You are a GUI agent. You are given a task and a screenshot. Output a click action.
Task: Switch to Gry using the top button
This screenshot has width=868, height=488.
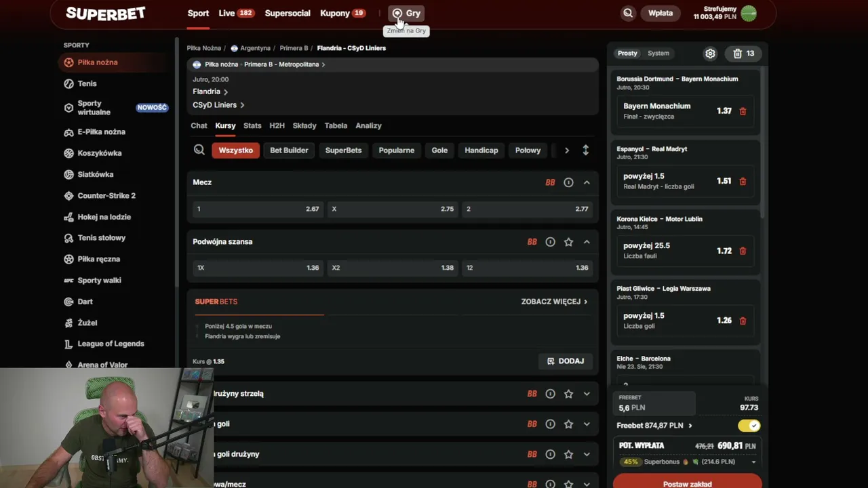407,13
